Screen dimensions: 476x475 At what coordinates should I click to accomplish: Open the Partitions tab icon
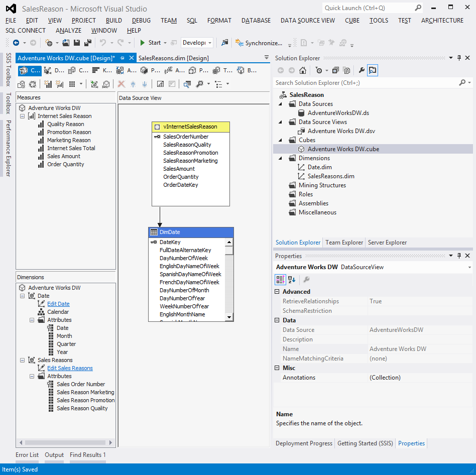[x=144, y=70]
